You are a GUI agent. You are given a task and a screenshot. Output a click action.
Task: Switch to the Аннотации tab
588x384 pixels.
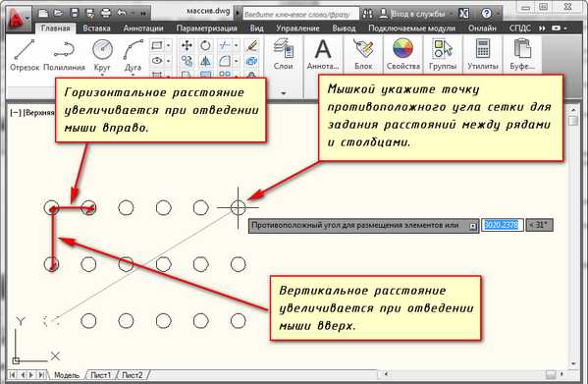143,28
